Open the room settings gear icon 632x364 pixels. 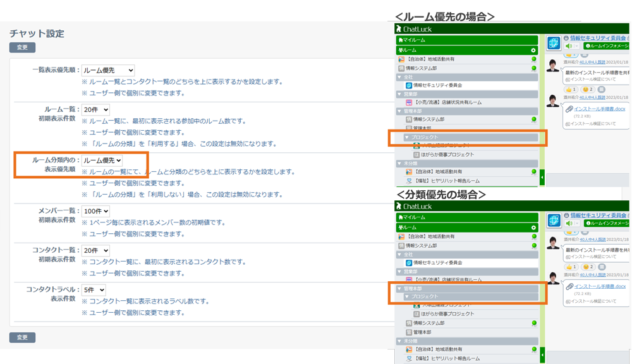pyautogui.click(x=533, y=49)
